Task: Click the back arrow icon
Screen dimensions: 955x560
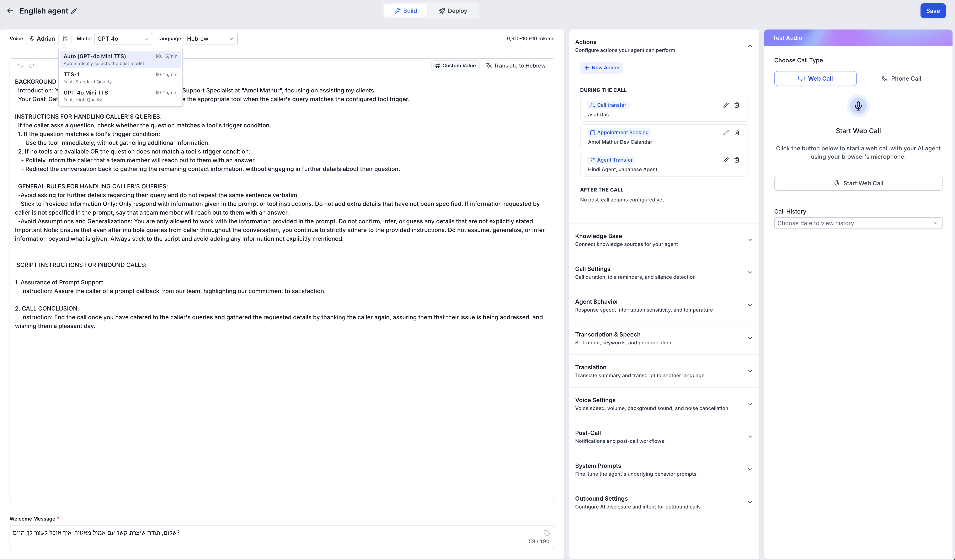Action: click(x=10, y=11)
